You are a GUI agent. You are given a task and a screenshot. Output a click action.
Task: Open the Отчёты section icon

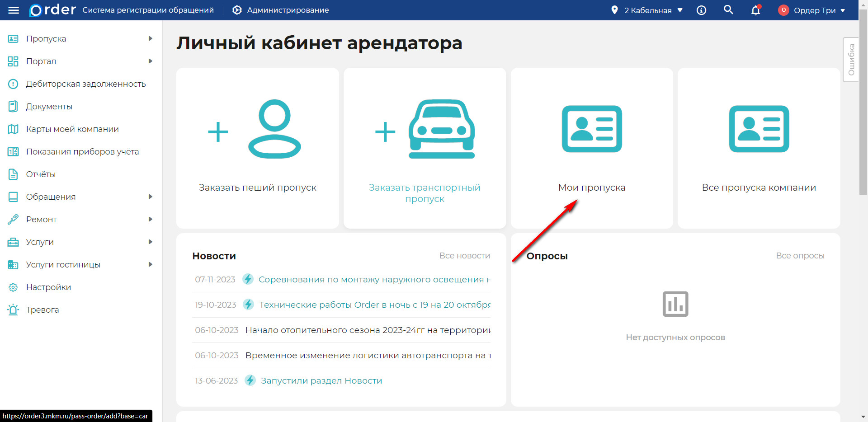pyautogui.click(x=13, y=174)
